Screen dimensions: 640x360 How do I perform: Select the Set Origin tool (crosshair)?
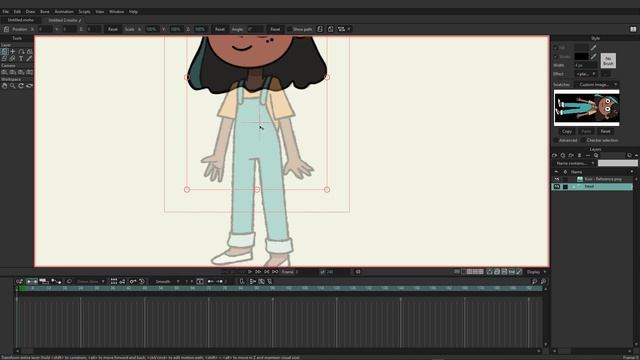(x=13, y=51)
